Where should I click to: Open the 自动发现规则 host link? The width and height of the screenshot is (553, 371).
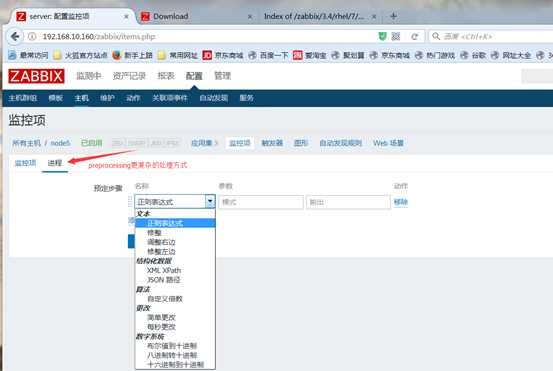340,143
